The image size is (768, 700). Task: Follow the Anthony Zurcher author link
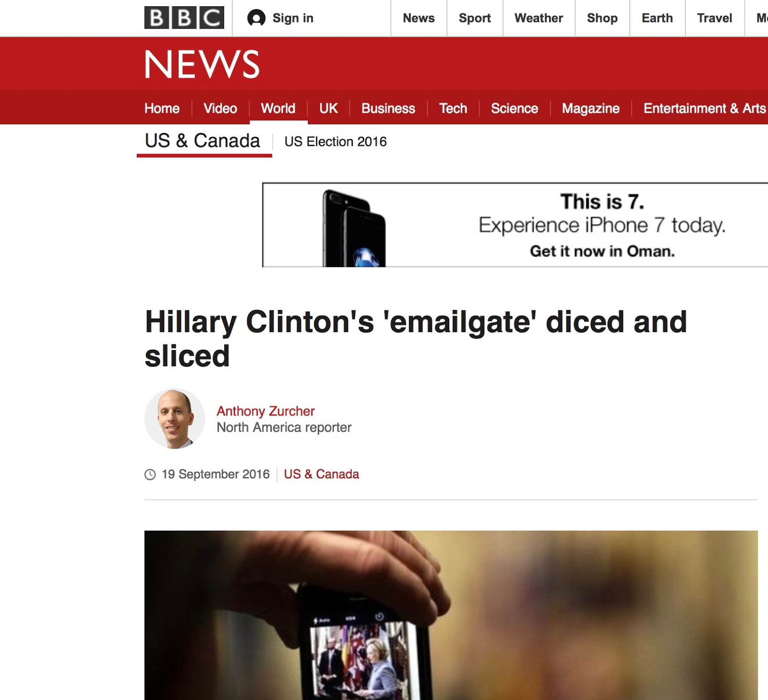pos(265,411)
